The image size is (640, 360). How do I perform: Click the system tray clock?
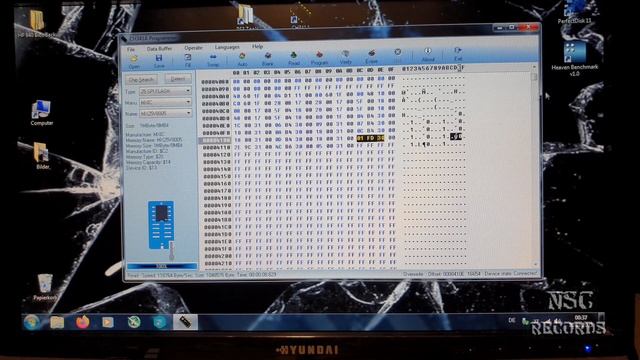(580, 318)
